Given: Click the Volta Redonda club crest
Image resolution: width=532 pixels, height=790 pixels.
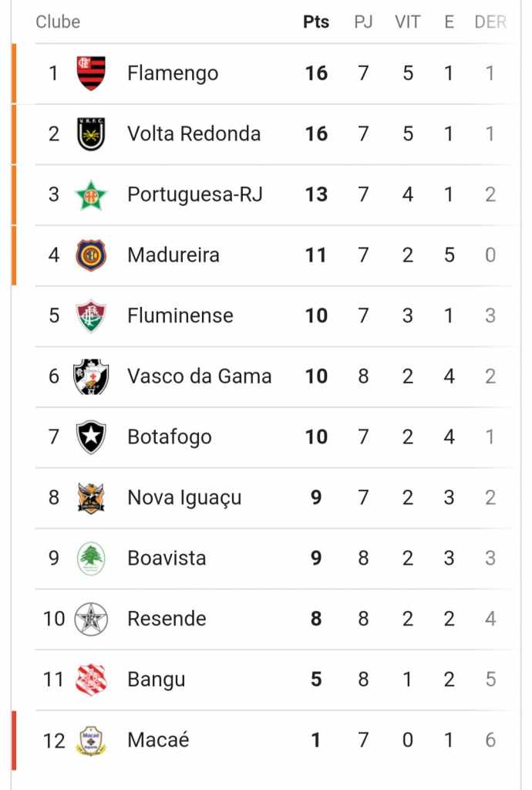Looking at the screenshot, I should (91, 134).
